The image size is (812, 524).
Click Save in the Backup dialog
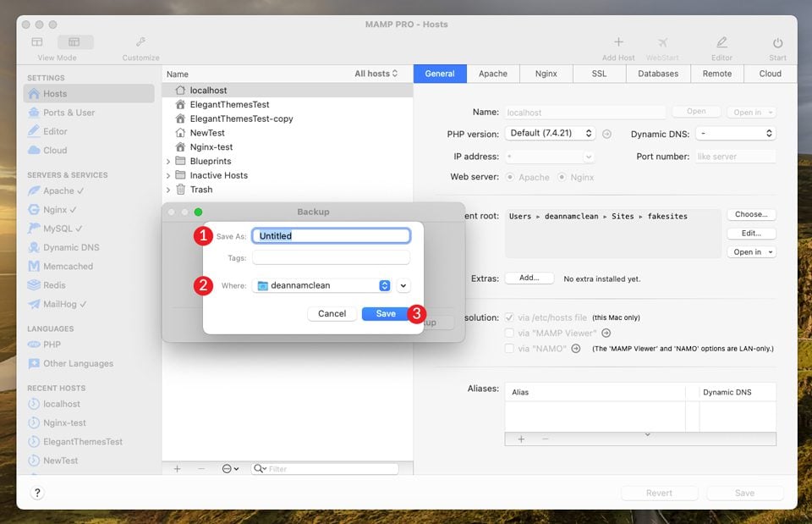[x=385, y=313]
